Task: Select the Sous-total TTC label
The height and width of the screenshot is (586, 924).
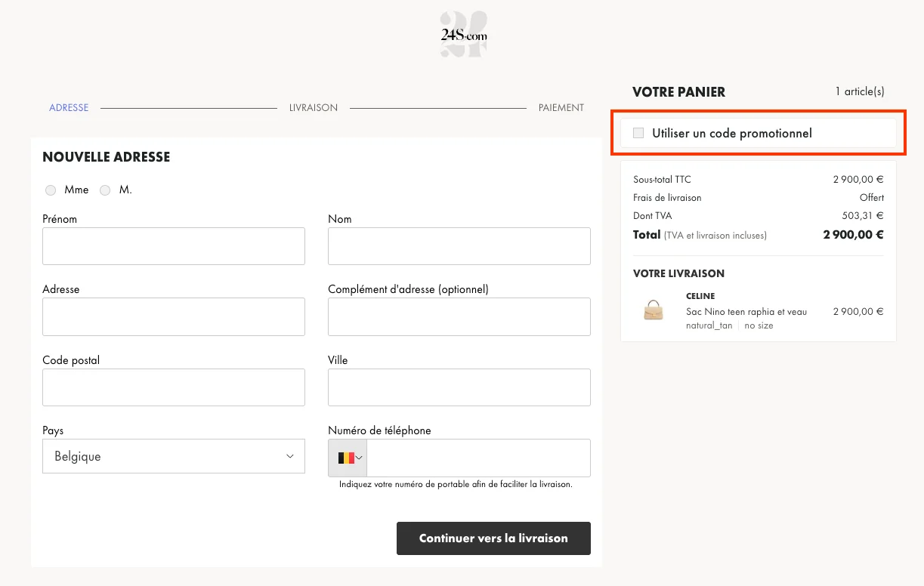Action: click(x=662, y=180)
